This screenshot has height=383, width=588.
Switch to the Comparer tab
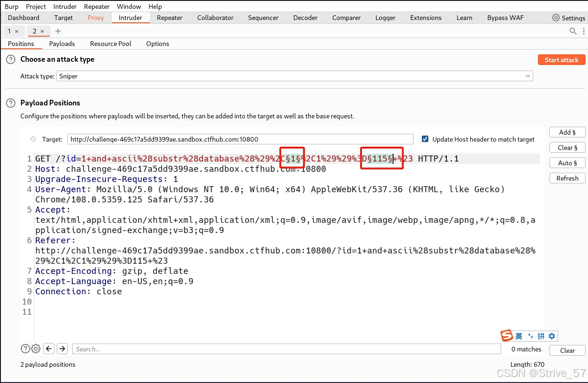pyautogui.click(x=346, y=18)
